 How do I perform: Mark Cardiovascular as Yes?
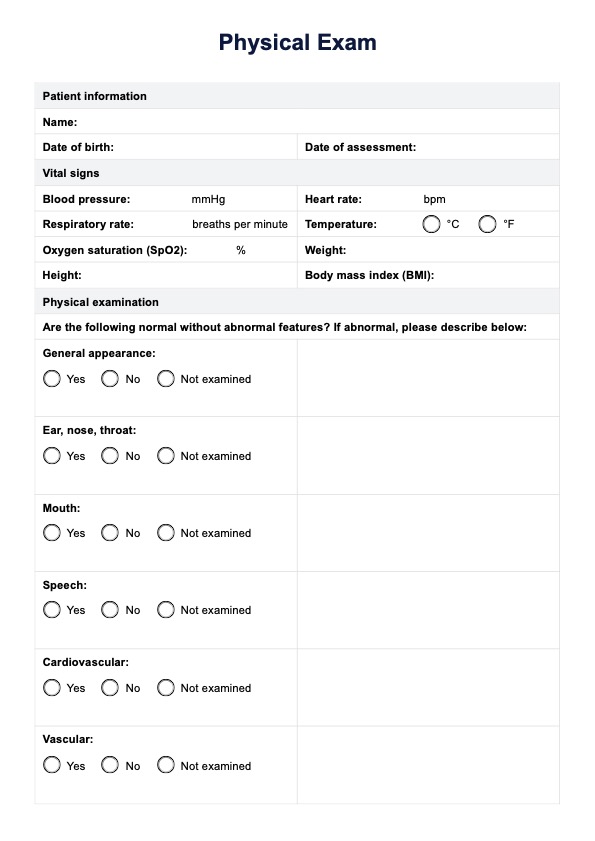click(x=52, y=688)
